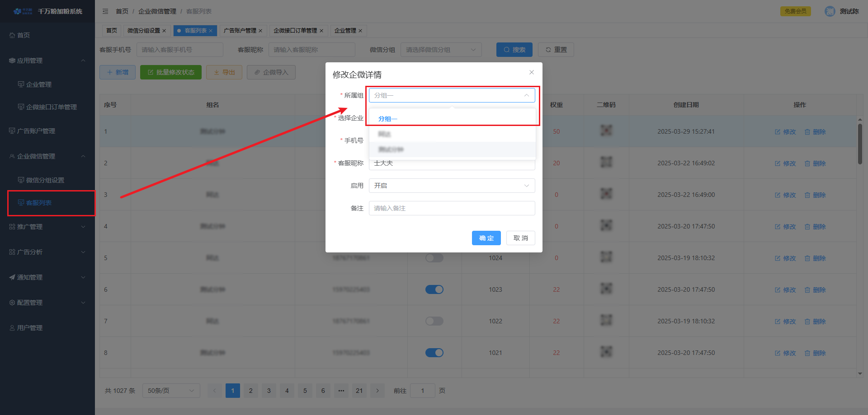
Task: Close the 微信分组设置 tab via its X
Action: click(x=164, y=31)
